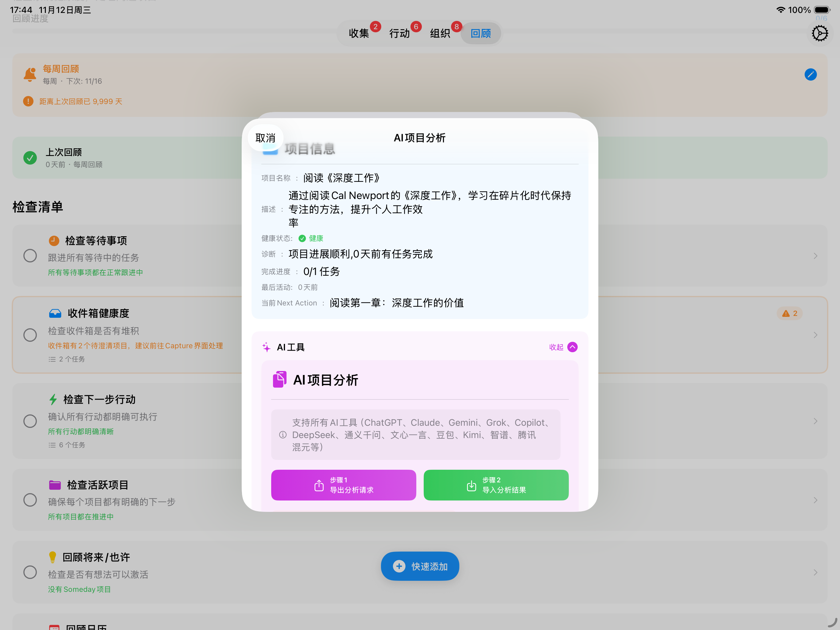840x630 pixels.
Task: Collapse the AI 工具 section via 收起
Action: point(563,347)
